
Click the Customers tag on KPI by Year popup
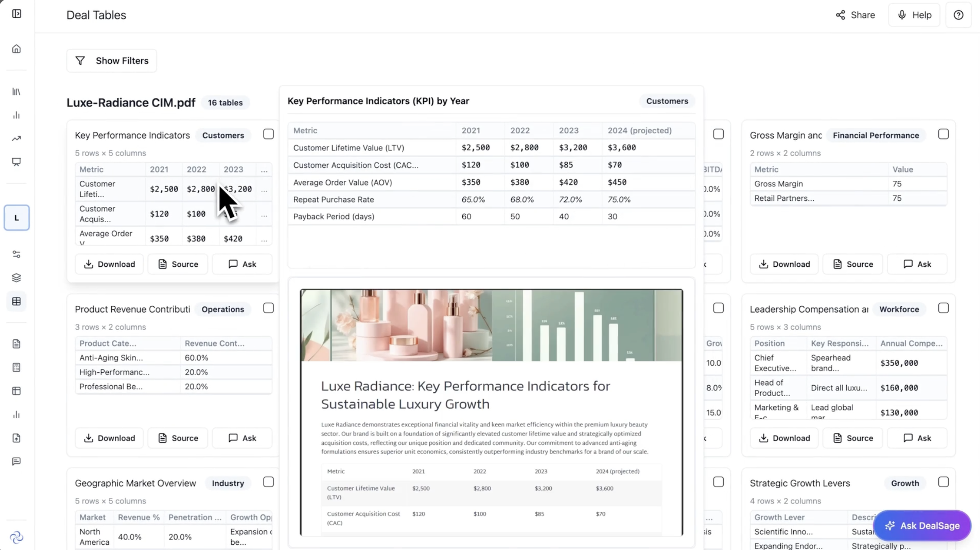667,101
